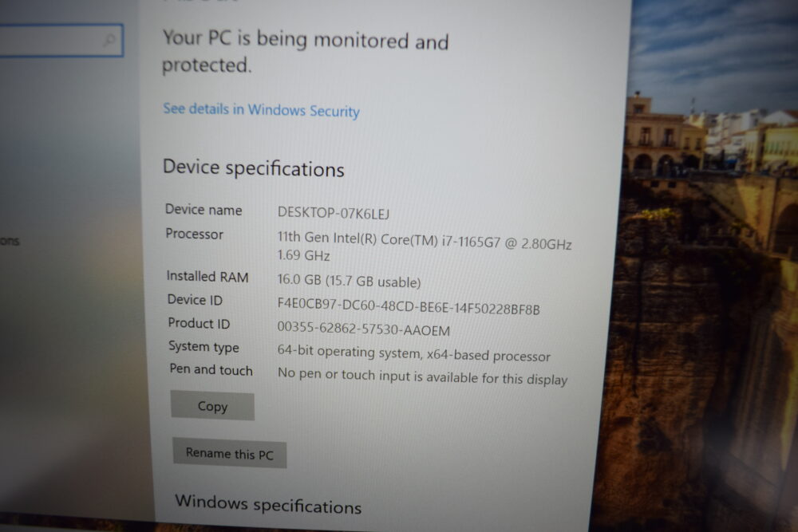
Task: Focus the Settings search input field
Action: point(61,40)
